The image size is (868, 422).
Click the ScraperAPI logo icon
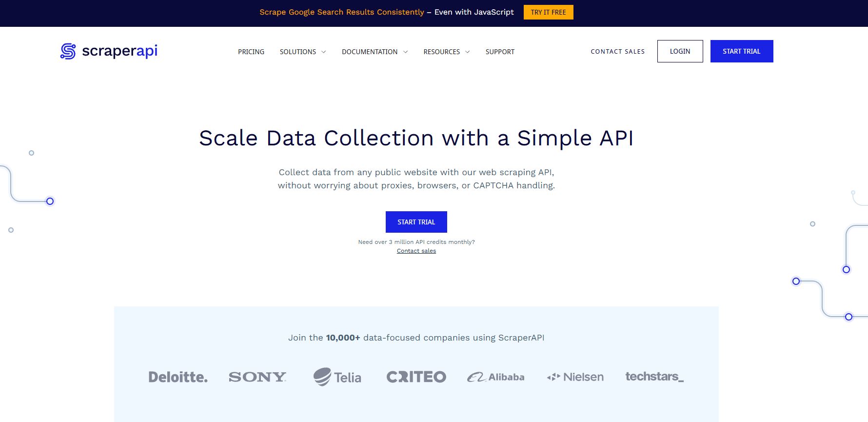(x=68, y=51)
